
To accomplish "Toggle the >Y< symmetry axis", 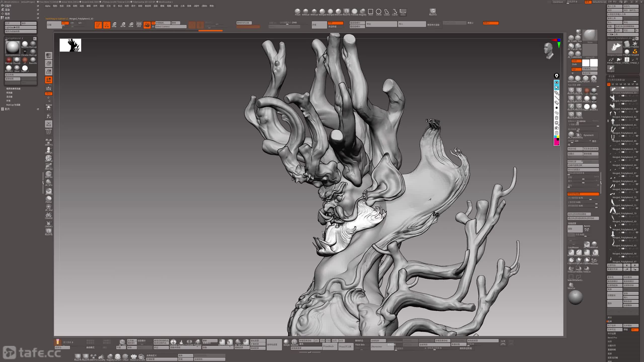I will pos(72,23).
